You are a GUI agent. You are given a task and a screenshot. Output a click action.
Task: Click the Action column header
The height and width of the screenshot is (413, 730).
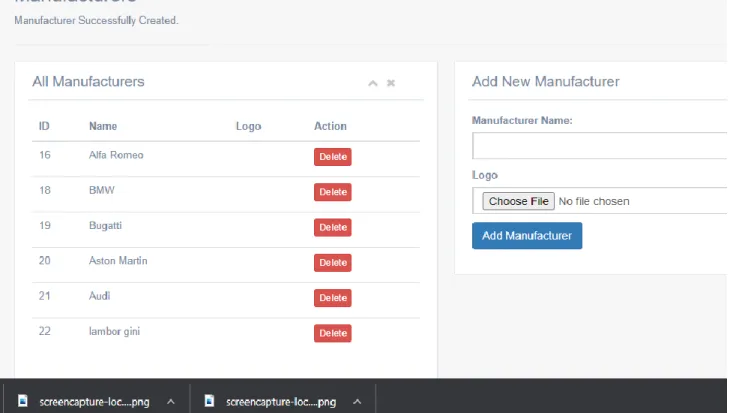(x=330, y=126)
